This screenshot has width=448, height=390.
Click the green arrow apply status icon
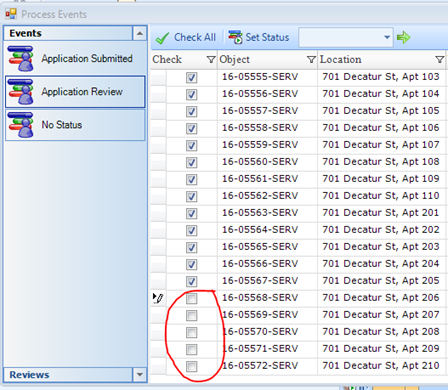pyautogui.click(x=403, y=37)
